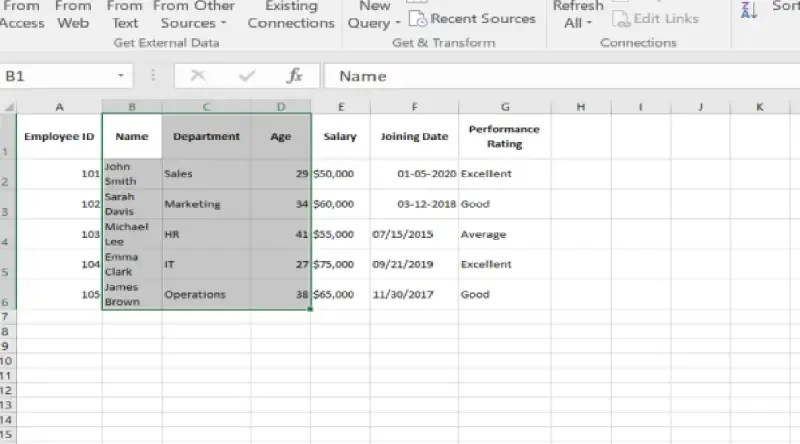Open the New Query dropdown
This screenshot has width=800, height=444.
pos(374,15)
